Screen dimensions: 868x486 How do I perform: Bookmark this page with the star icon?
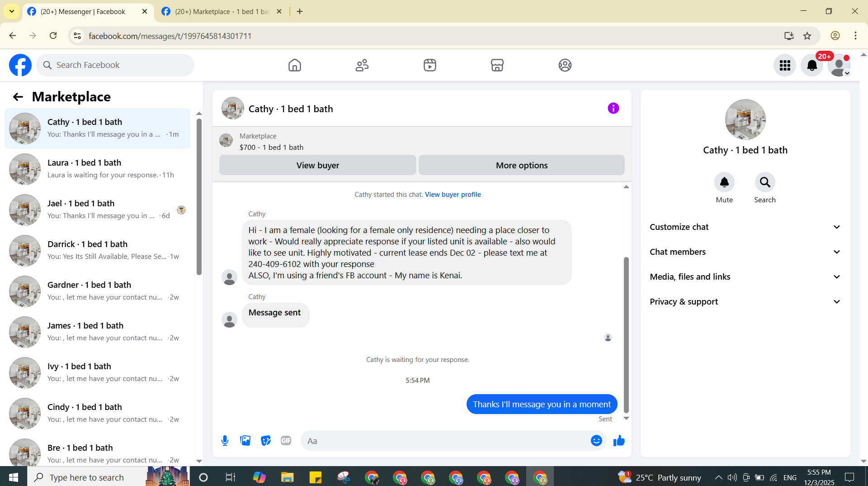point(807,36)
